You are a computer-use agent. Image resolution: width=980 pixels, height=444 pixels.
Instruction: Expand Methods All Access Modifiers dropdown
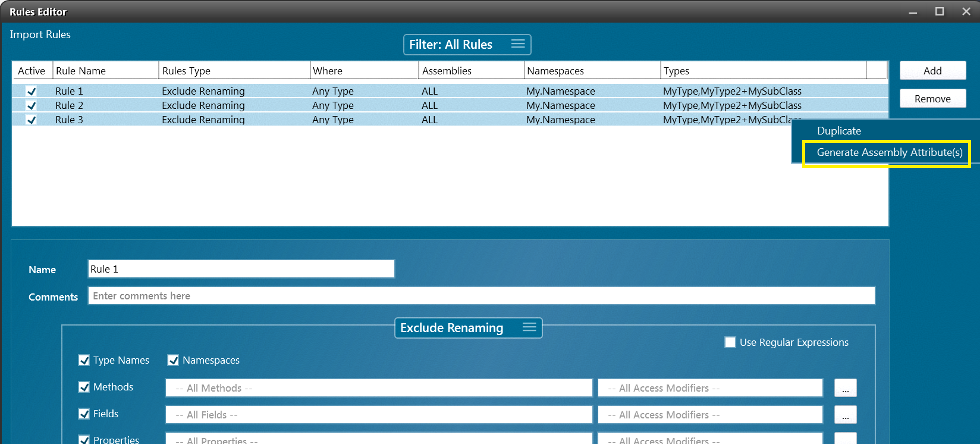[710, 388]
